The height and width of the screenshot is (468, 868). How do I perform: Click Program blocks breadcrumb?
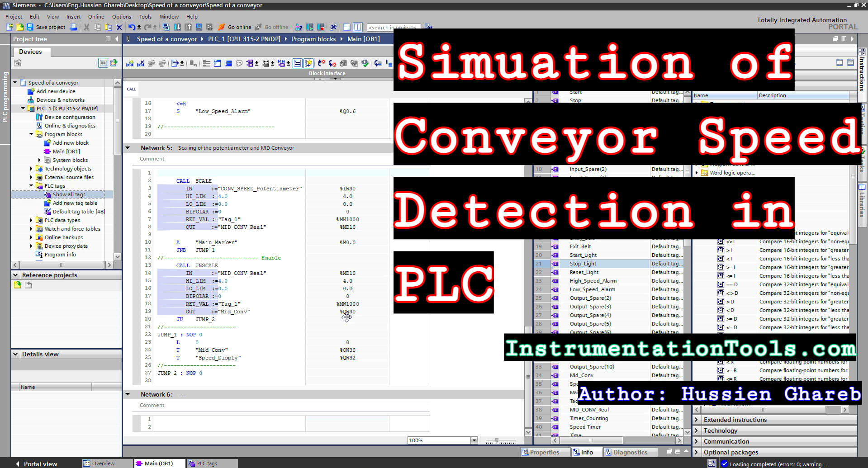(x=313, y=39)
